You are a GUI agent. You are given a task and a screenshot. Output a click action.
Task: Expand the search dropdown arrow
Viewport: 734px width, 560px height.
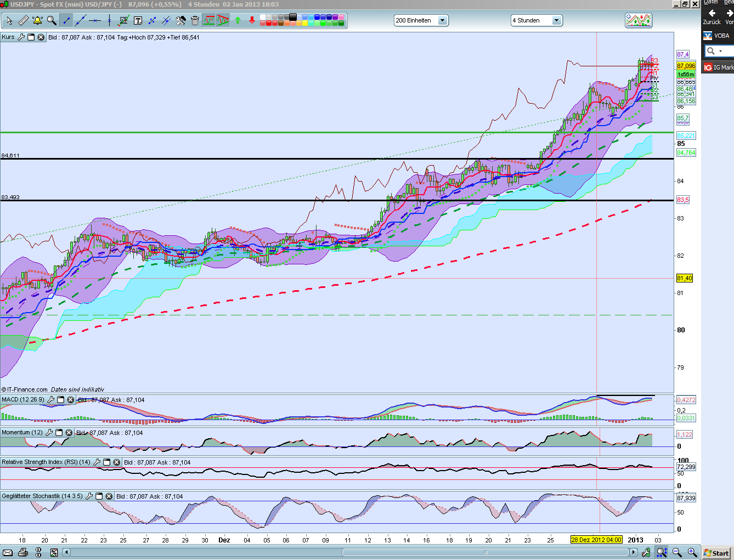point(720,52)
